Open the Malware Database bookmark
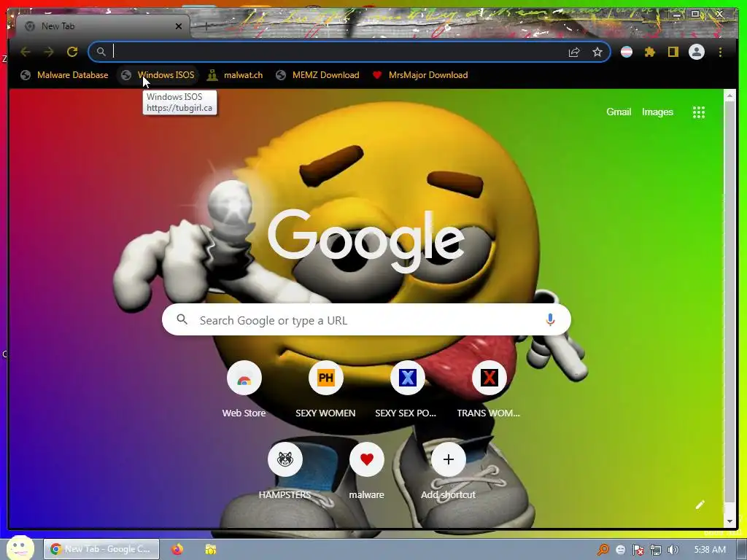 [65, 75]
